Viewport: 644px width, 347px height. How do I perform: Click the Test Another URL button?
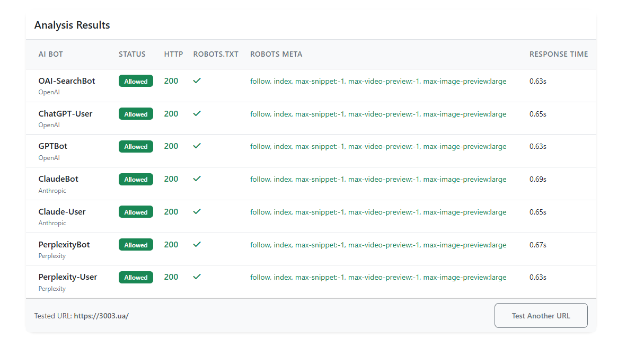(x=541, y=316)
